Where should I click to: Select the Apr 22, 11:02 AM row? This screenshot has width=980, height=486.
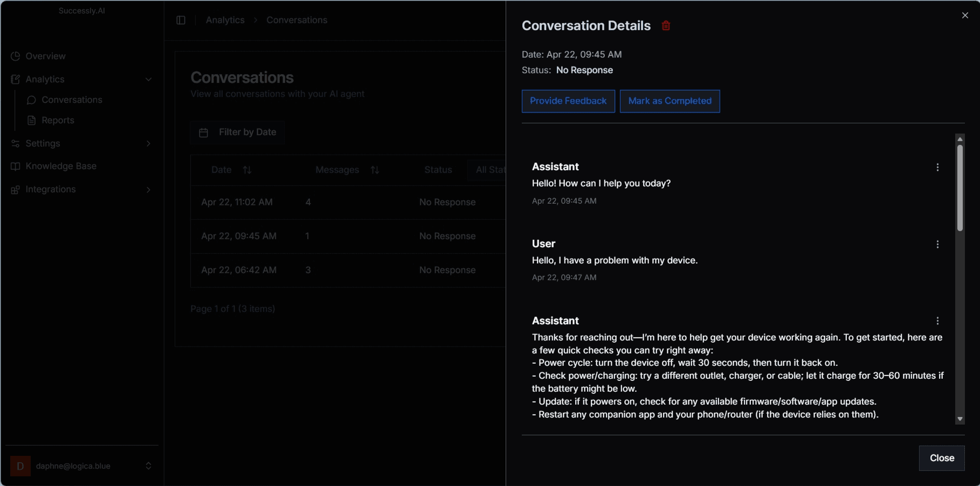(x=348, y=203)
